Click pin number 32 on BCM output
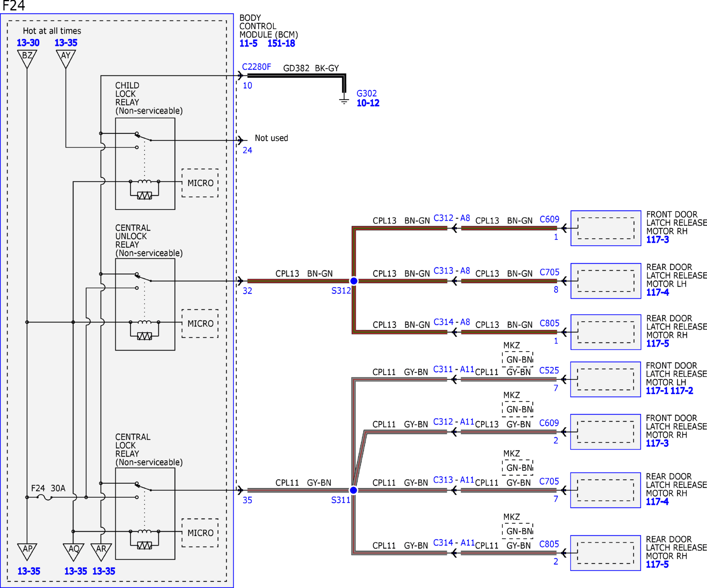Image resolution: width=707 pixels, height=588 pixels. click(x=248, y=291)
